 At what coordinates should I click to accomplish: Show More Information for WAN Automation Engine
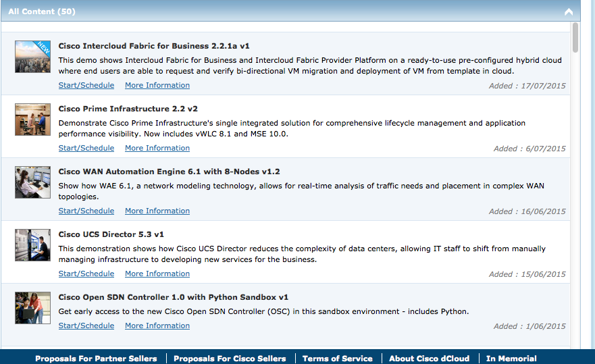(x=157, y=211)
